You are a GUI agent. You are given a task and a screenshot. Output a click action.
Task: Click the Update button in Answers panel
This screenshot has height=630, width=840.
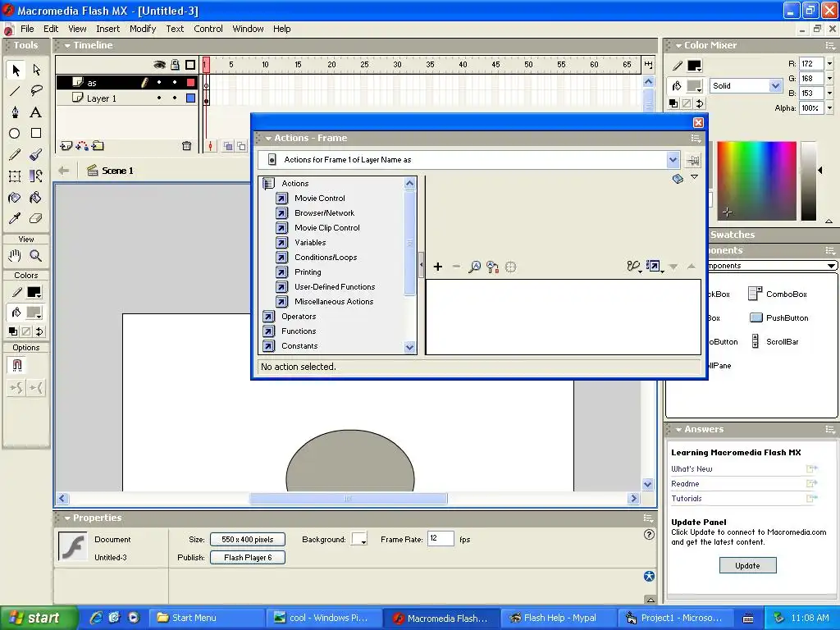point(747,566)
